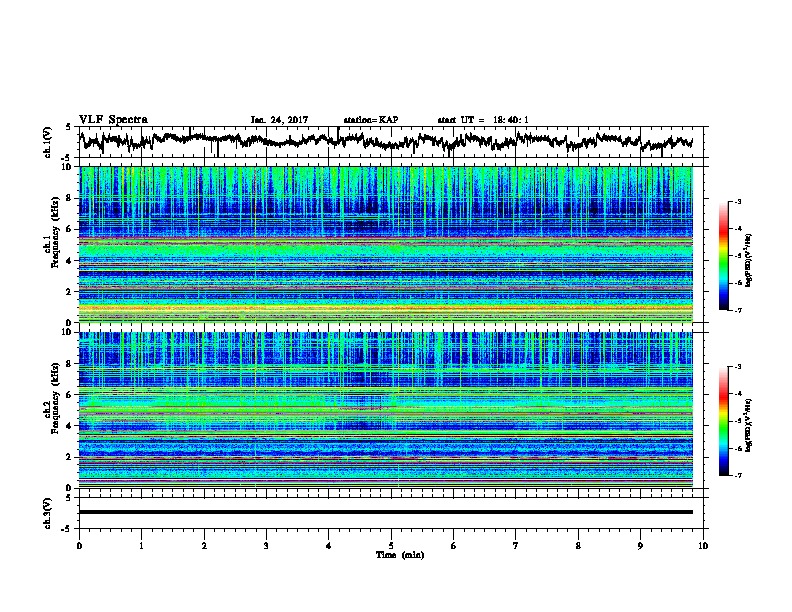Click time axis tick label "5"

(x=391, y=546)
